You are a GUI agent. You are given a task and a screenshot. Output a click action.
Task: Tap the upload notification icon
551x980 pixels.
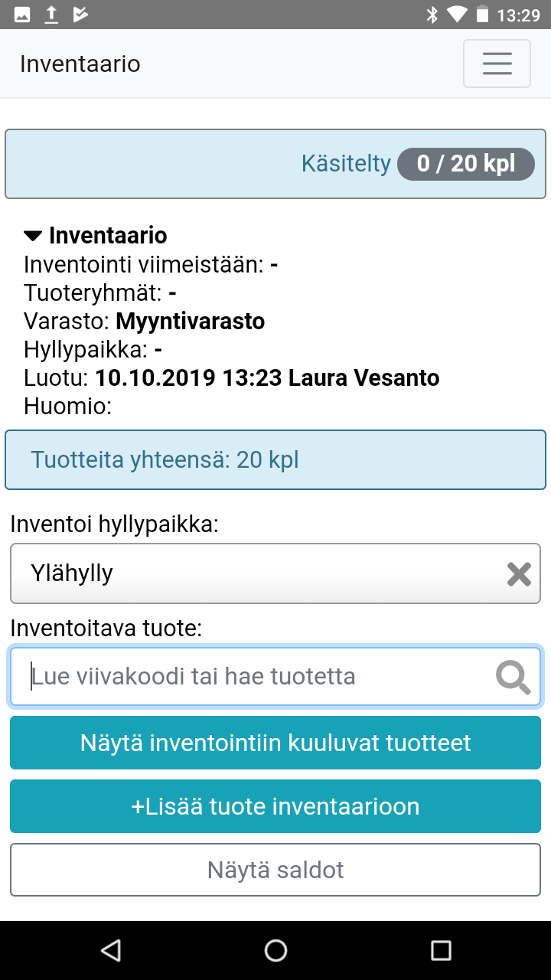(51, 15)
